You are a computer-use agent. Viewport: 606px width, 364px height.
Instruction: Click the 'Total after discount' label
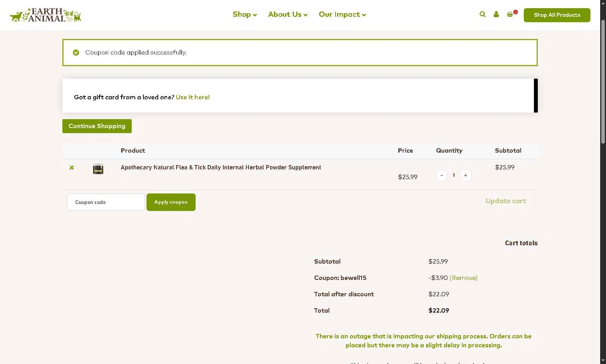[x=344, y=294]
